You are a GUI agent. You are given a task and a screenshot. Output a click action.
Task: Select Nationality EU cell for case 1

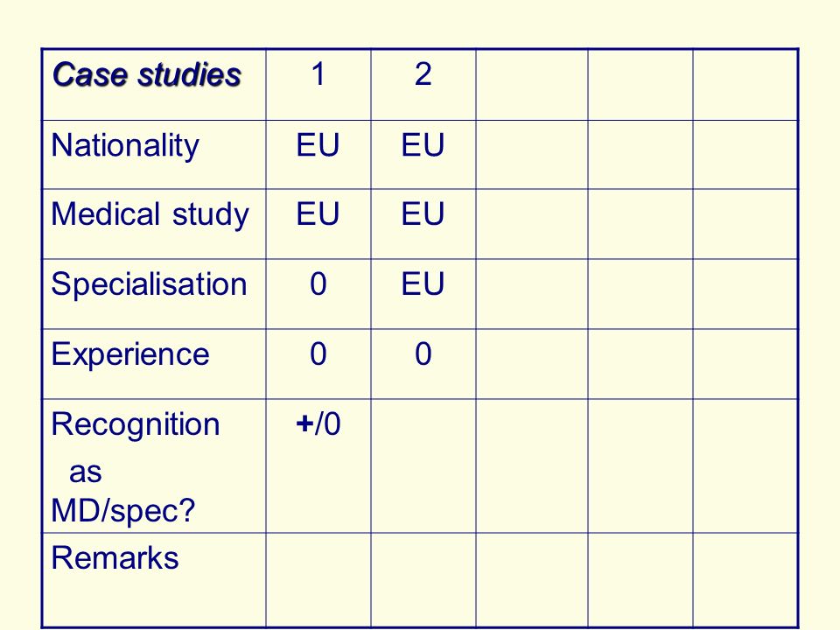pos(318,154)
